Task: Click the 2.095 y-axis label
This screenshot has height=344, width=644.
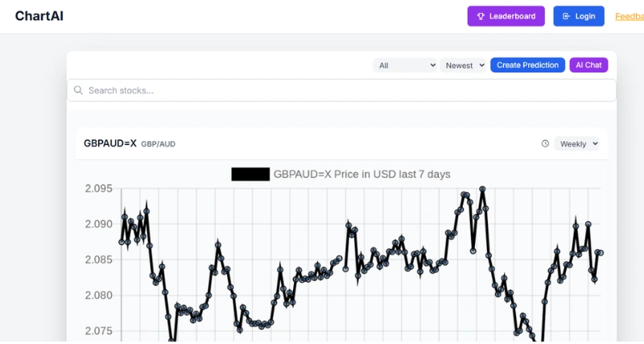Action: coord(101,189)
